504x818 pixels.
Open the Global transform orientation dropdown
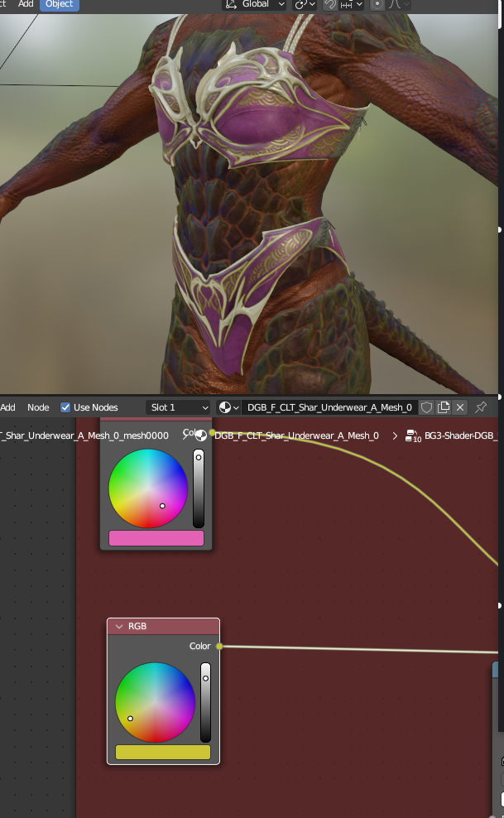click(255, 4)
